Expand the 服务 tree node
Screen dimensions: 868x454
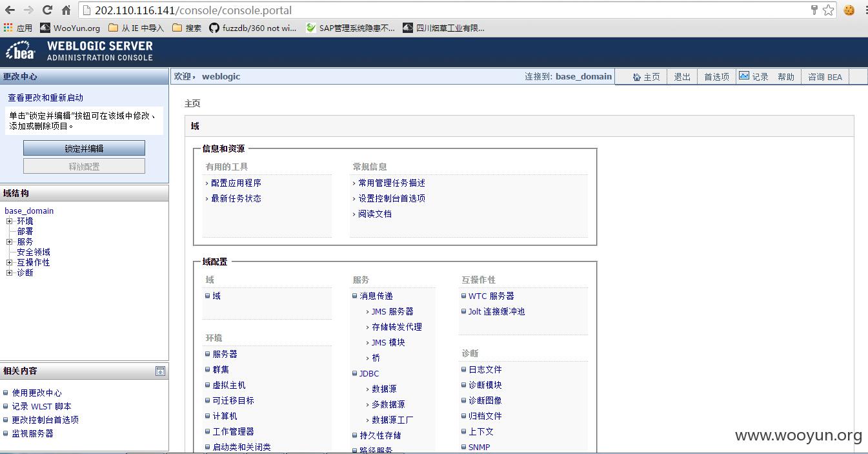coord(9,242)
